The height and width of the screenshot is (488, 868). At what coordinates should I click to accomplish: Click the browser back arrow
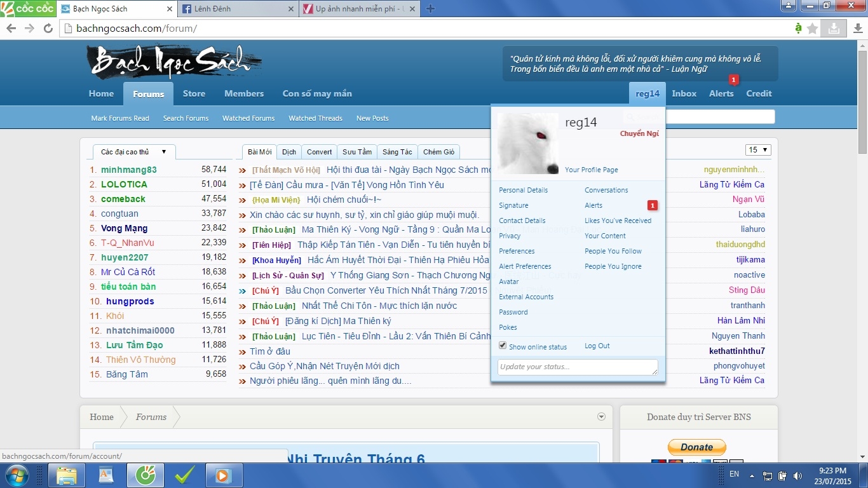(x=11, y=29)
